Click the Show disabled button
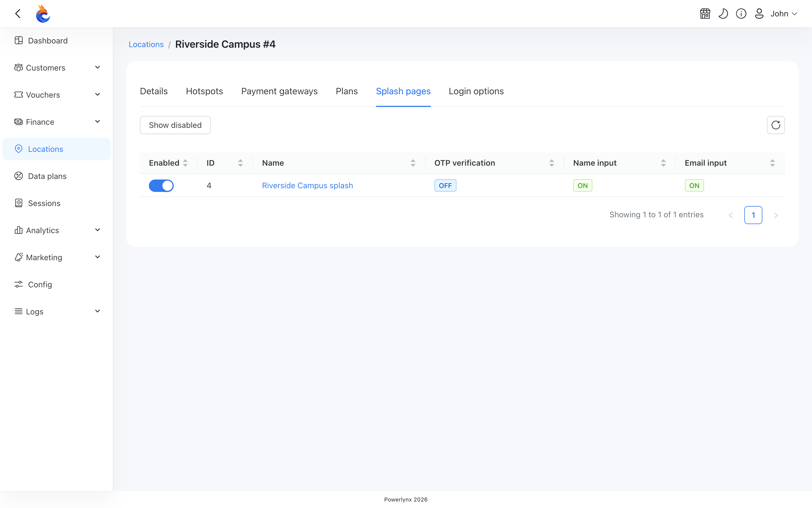 [175, 125]
